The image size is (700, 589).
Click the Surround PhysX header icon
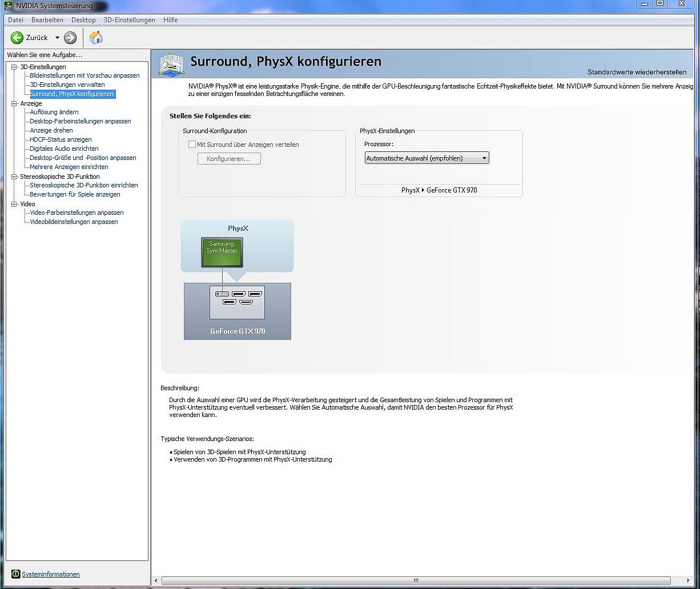(x=171, y=64)
